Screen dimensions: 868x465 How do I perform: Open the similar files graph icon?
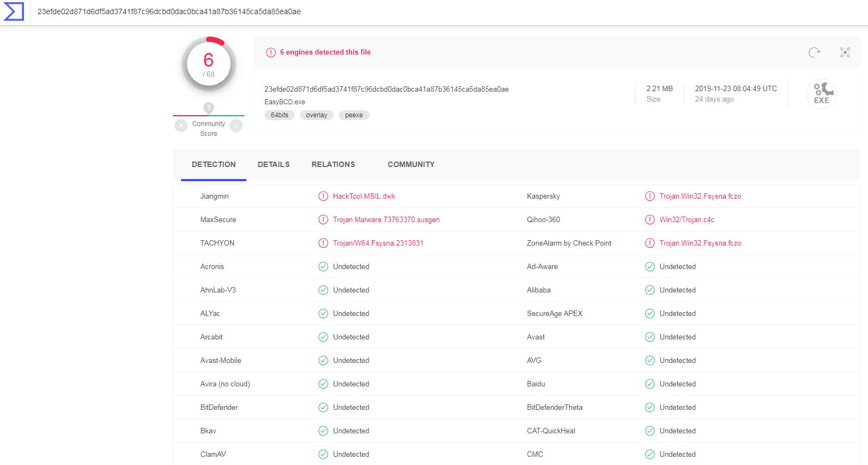[845, 52]
